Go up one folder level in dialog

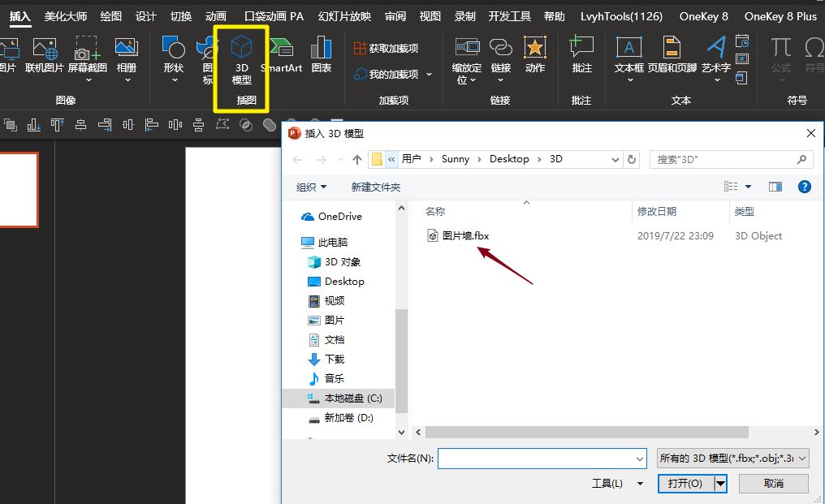tap(357, 159)
